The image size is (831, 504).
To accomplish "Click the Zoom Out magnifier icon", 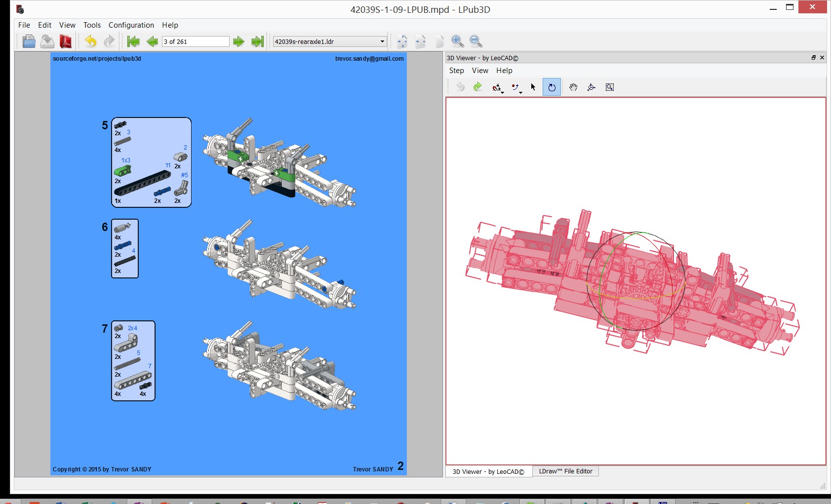I will pyautogui.click(x=476, y=41).
